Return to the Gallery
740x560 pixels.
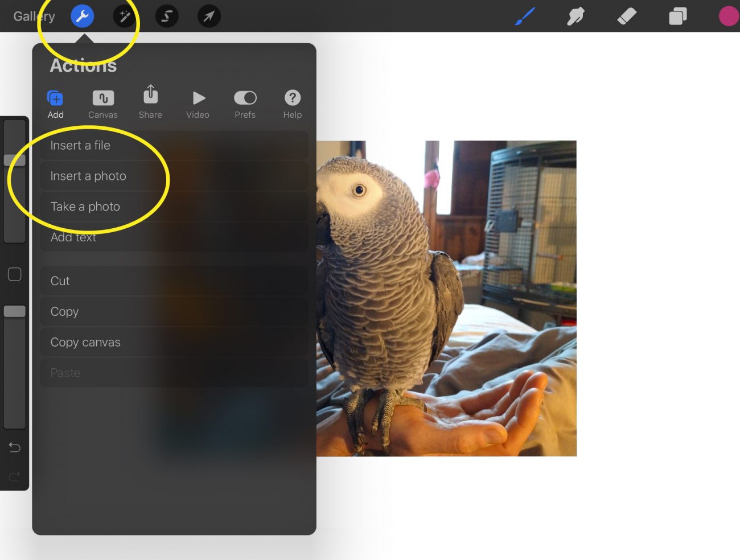(34, 17)
